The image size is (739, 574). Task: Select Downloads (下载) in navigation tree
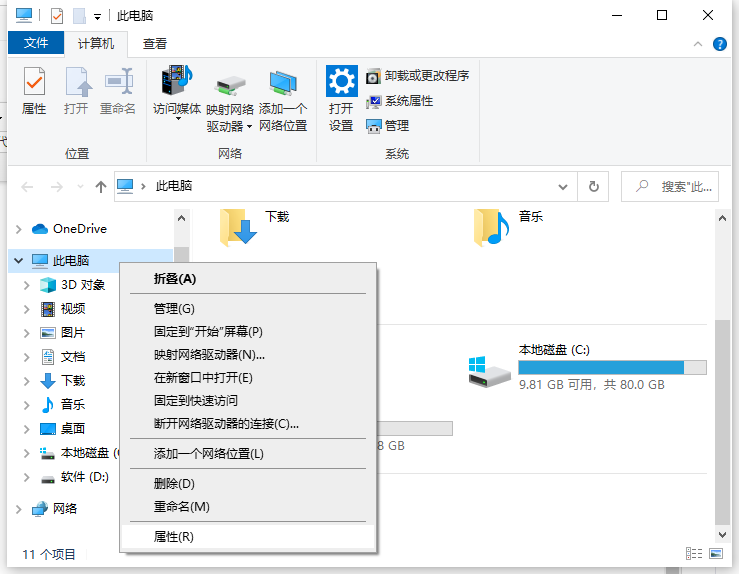(x=63, y=381)
